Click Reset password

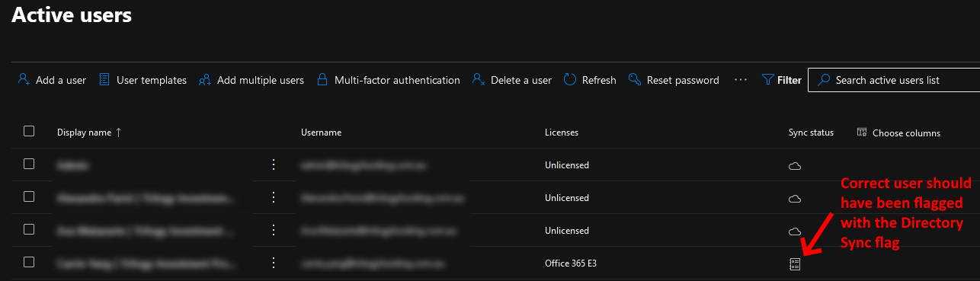click(x=673, y=80)
